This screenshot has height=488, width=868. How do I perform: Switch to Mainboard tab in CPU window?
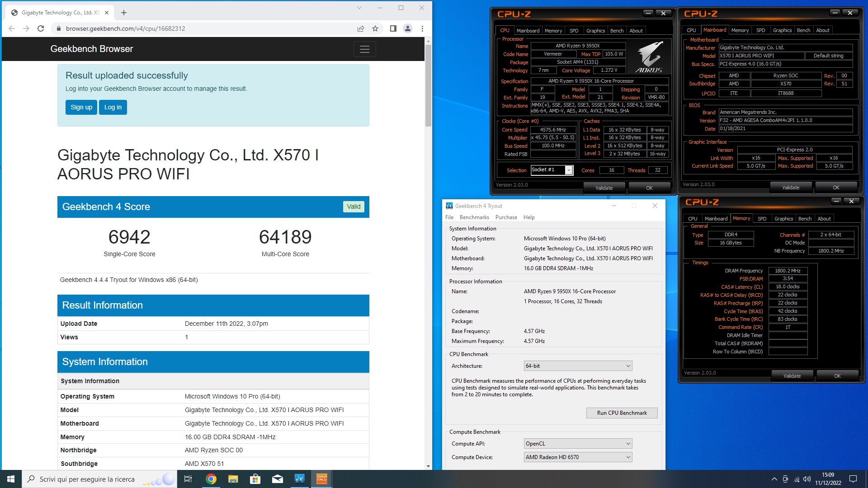528,31
